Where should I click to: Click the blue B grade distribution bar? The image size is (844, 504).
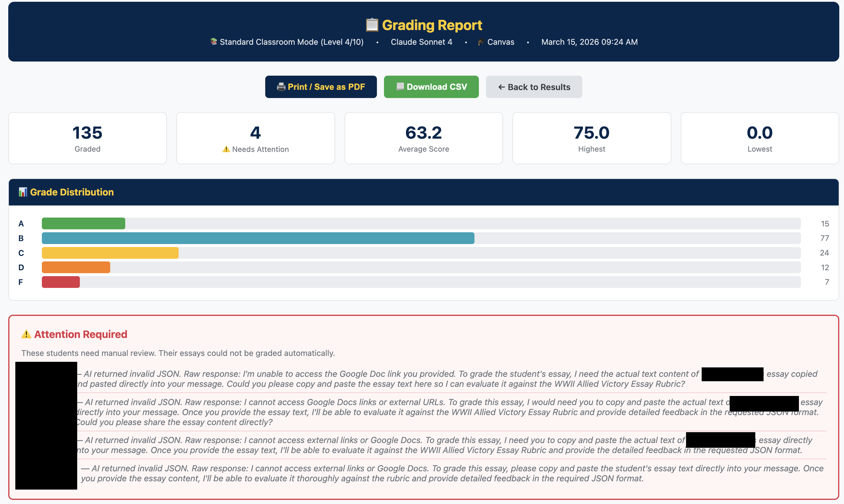pyautogui.click(x=258, y=238)
